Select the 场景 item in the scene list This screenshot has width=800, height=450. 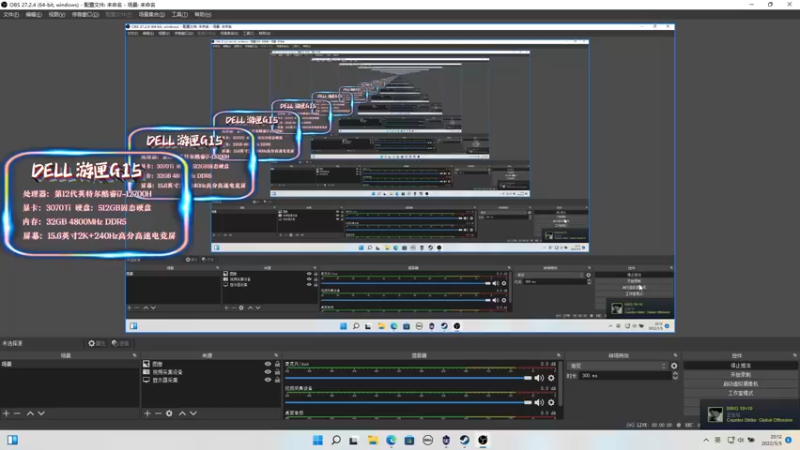pos(69,364)
